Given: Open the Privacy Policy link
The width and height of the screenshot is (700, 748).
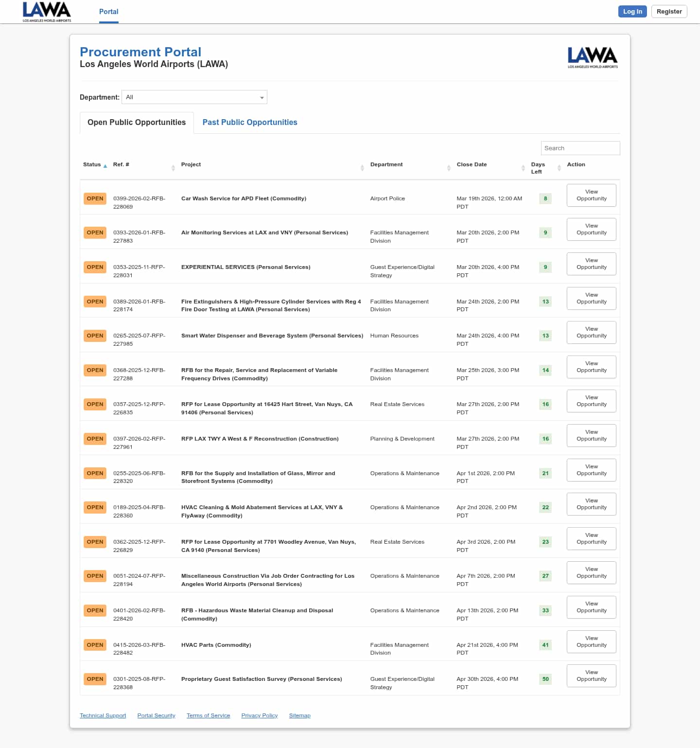Looking at the screenshot, I should [259, 715].
